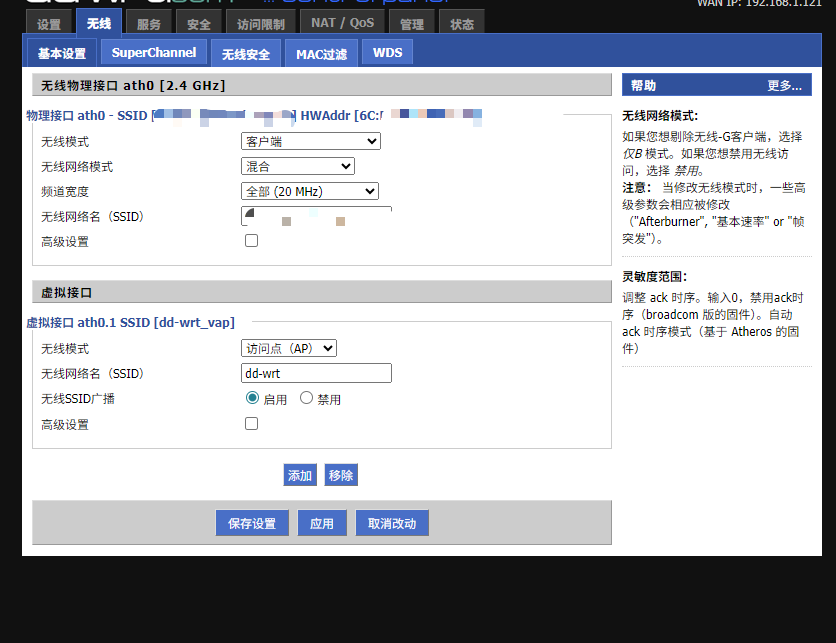Tick ath0.1 virtual interface 高级设置 checkbox
836x643 pixels.
[251, 423]
